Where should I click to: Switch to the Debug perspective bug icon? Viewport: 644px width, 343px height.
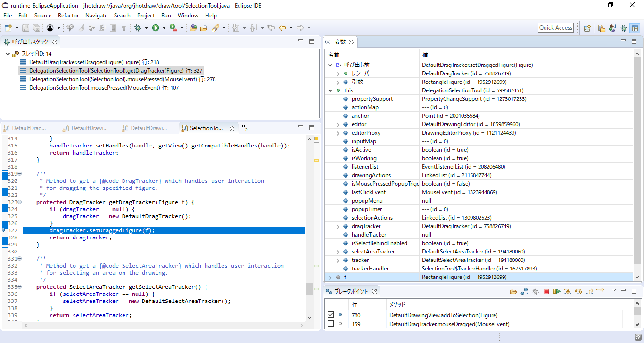click(624, 28)
